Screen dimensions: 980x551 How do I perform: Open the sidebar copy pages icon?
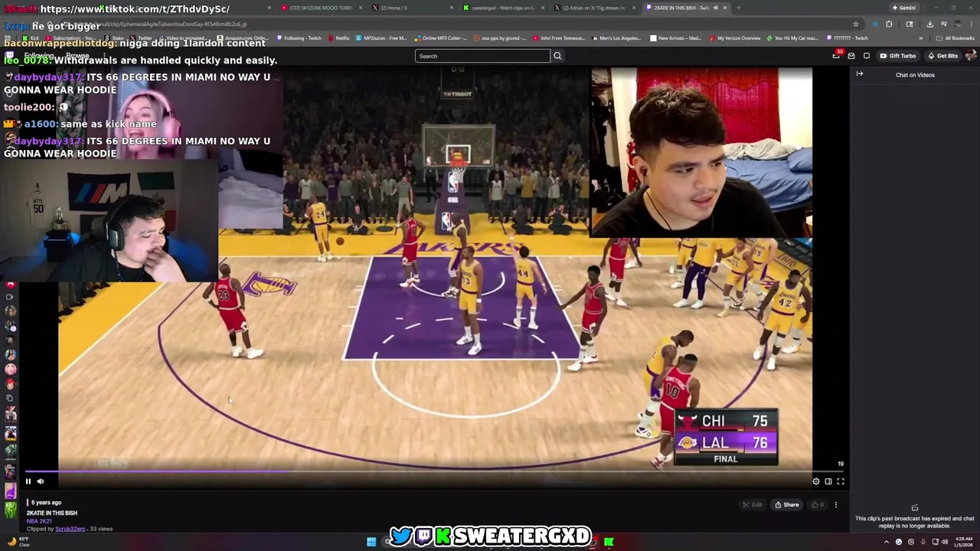pos(10,399)
